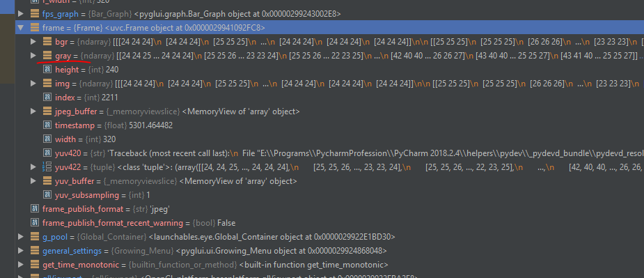Click the yuv_subsampling int icon

coord(47,195)
